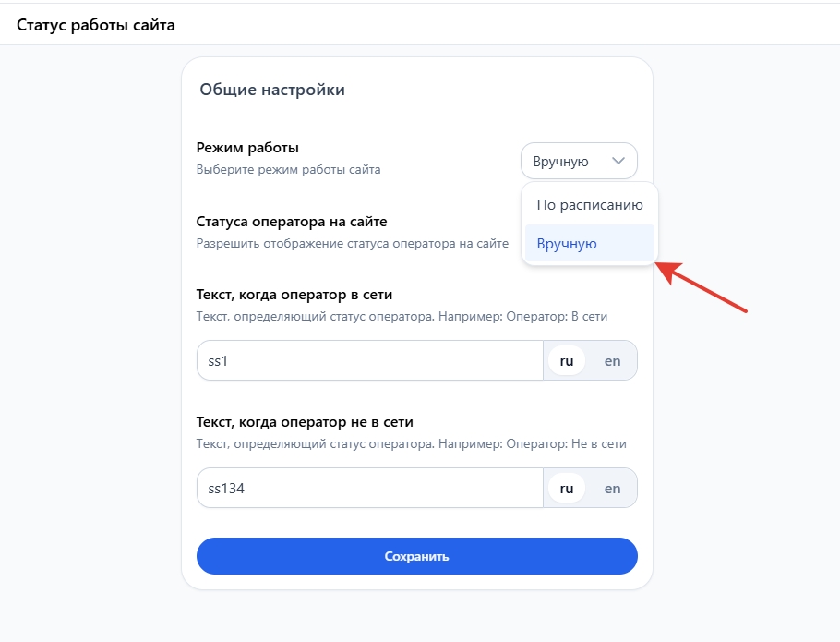Click the Режим работы label

pyautogui.click(x=247, y=148)
